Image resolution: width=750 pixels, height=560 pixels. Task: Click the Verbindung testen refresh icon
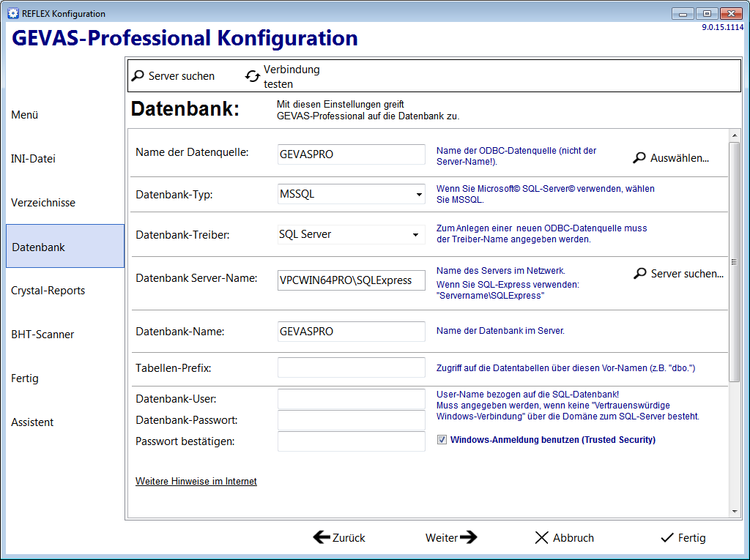pos(253,76)
